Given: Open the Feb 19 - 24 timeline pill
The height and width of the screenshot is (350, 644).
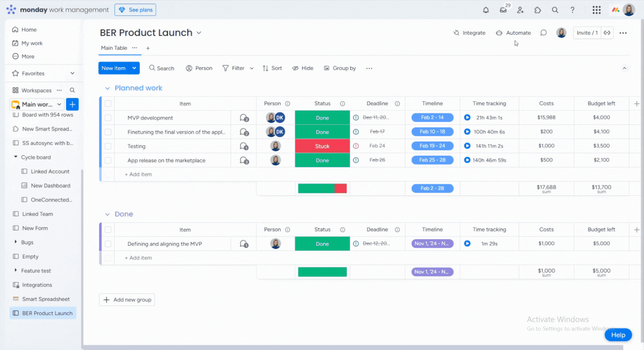Looking at the screenshot, I should [432, 146].
